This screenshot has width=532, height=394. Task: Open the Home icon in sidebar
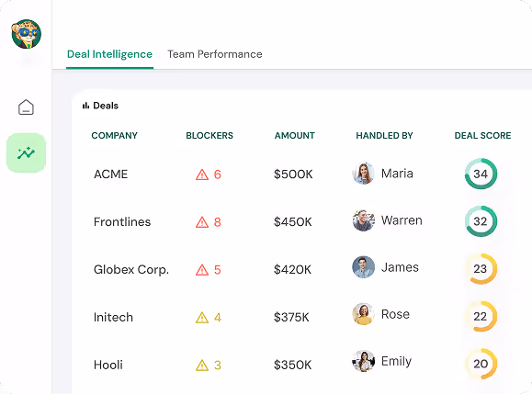(26, 107)
